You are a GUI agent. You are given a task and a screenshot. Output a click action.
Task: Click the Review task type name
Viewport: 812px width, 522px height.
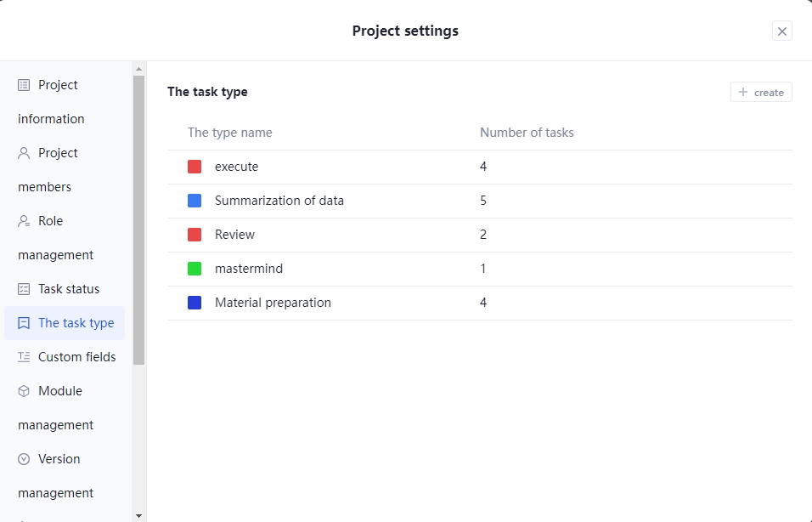(234, 235)
